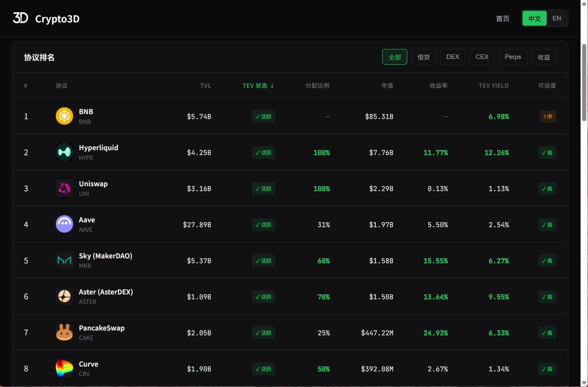Click the Aave TVL value $27.89B

(197, 225)
